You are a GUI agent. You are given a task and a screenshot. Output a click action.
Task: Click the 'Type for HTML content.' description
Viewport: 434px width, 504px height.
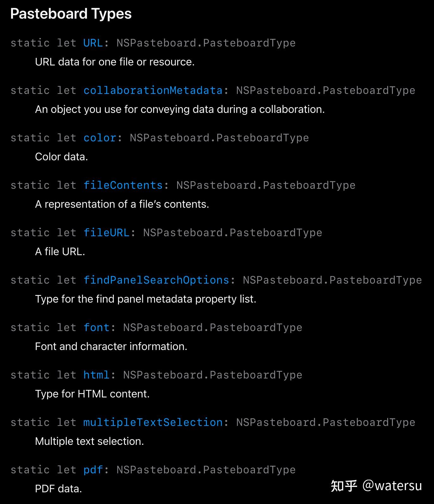tap(92, 394)
